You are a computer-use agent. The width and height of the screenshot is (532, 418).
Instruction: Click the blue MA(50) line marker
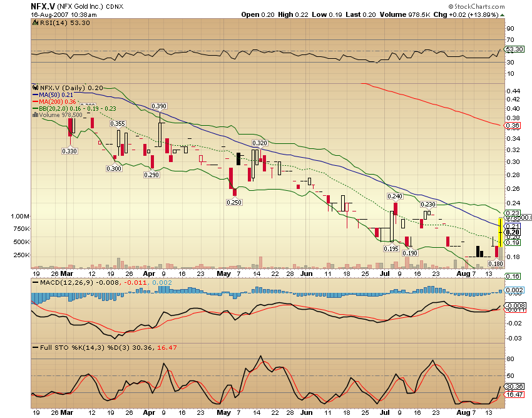[36, 94]
